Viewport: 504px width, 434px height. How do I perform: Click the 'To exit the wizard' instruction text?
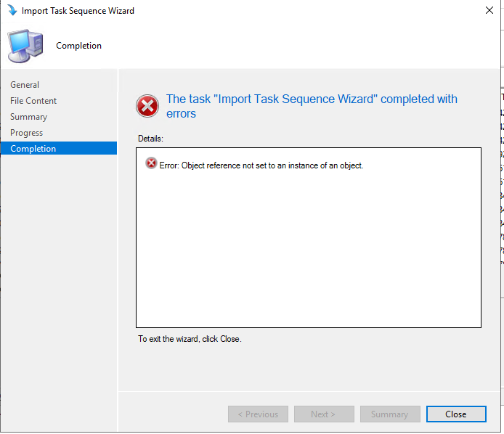click(x=190, y=339)
